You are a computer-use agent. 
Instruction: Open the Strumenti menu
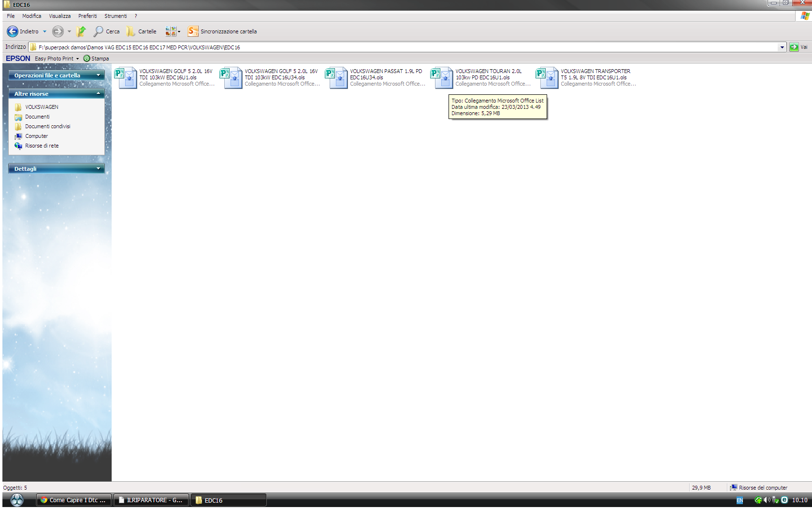(116, 16)
